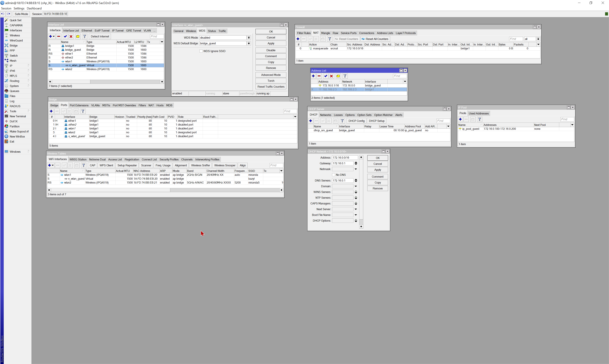Add a new NAT rule with the plus icon

pyautogui.click(x=298, y=39)
